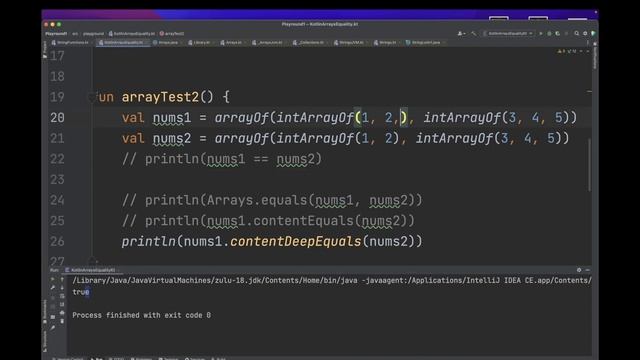The image size is (640, 360).
Task: Click the user account icon in toolbar
Action: point(461,33)
